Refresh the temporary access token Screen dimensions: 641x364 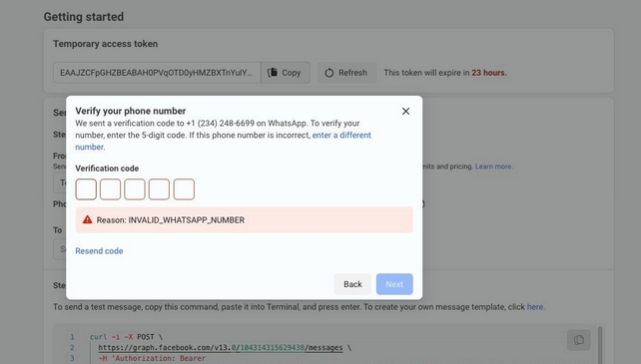pos(346,73)
